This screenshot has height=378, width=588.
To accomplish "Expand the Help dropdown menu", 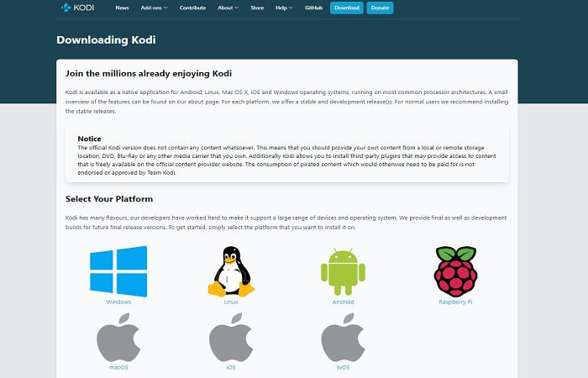I will 284,8.
